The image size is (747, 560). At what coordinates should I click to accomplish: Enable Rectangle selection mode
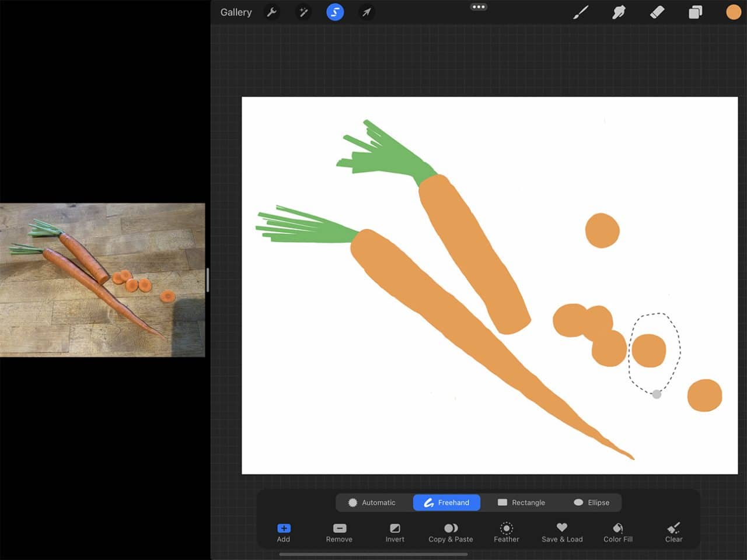point(521,502)
